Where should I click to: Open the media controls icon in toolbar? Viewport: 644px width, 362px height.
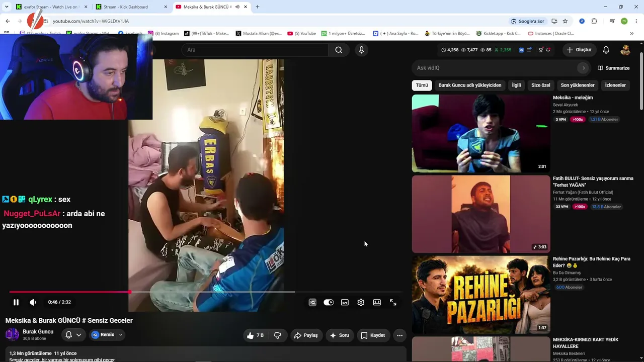click(612, 21)
